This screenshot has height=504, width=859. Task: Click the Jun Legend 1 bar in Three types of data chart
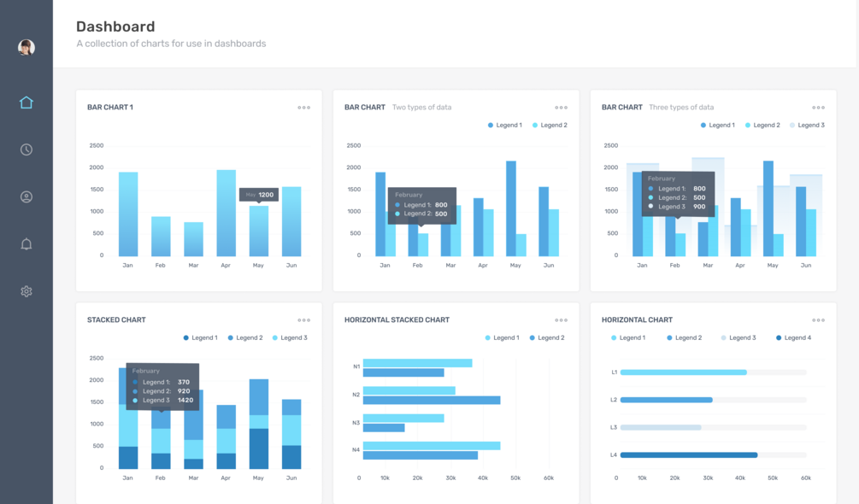pyautogui.click(x=801, y=221)
